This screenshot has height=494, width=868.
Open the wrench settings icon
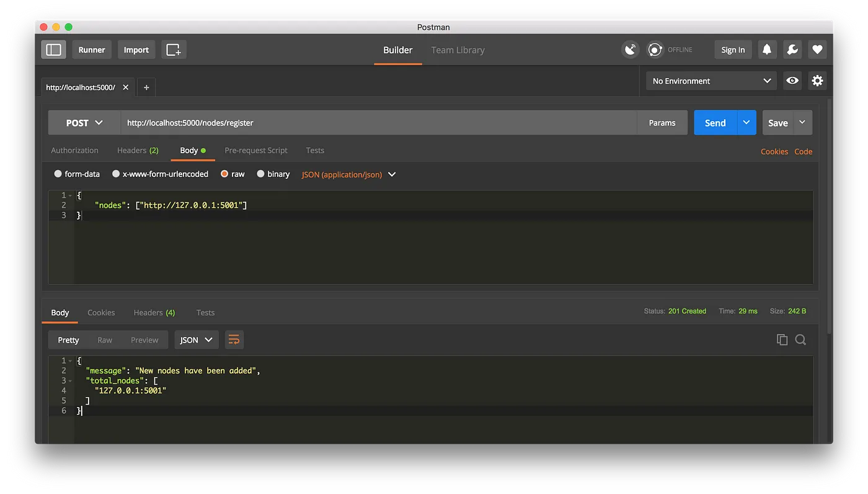pos(792,50)
